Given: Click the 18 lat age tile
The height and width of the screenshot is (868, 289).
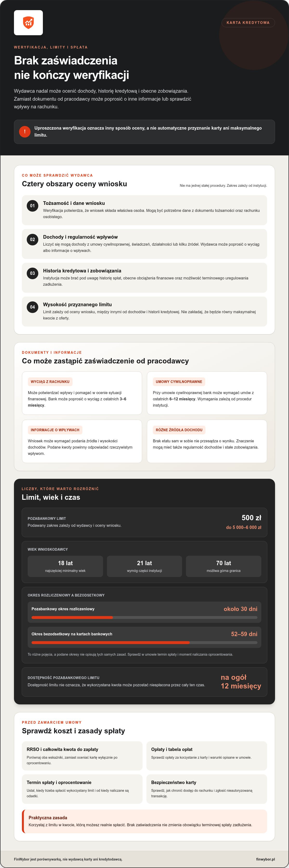Looking at the screenshot, I should [65, 566].
